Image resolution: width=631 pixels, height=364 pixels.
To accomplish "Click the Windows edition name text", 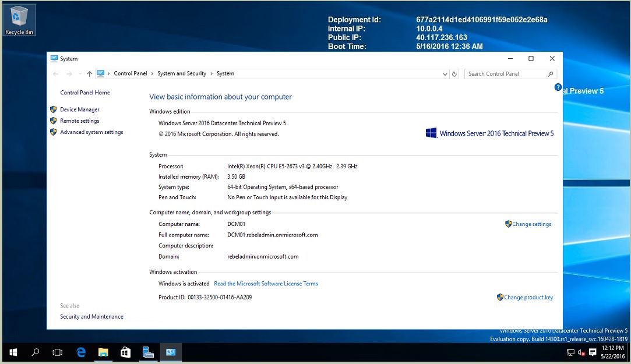I will tap(222, 123).
